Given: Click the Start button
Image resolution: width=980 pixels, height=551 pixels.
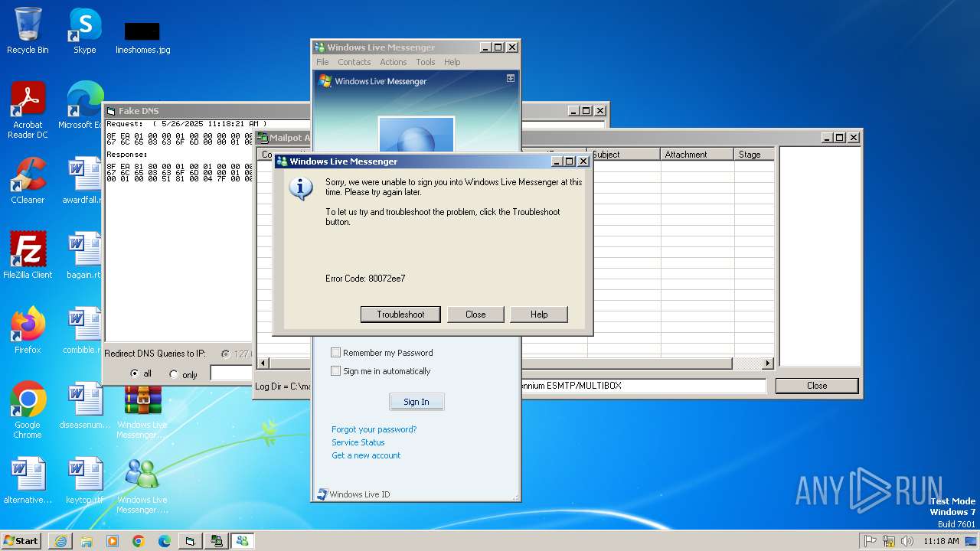Looking at the screenshot, I should point(21,540).
